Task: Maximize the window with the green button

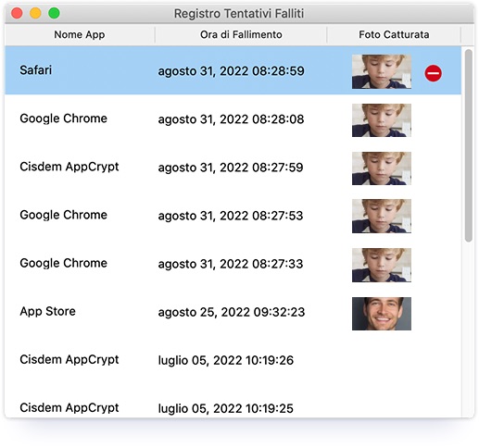Action: (x=54, y=13)
